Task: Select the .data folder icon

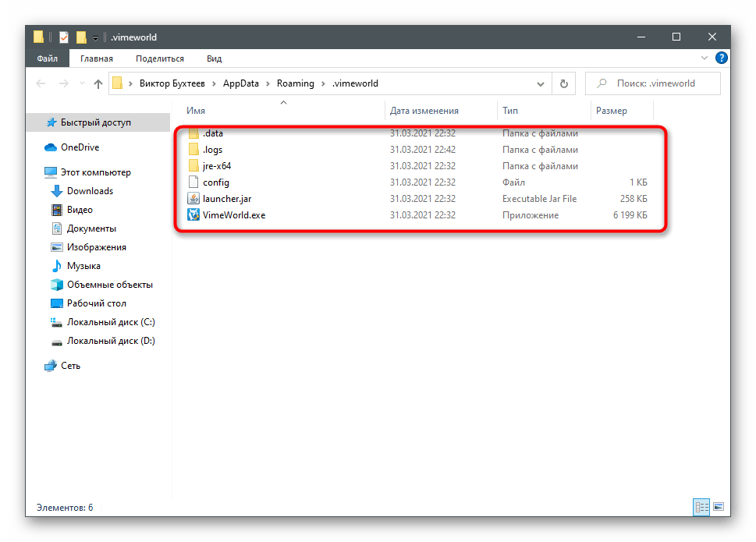Action: (x=193, y=133)
